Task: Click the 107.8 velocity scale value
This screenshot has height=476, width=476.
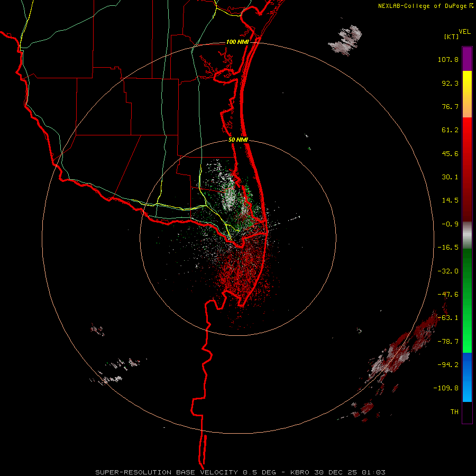Action: [x=448, y=59]
